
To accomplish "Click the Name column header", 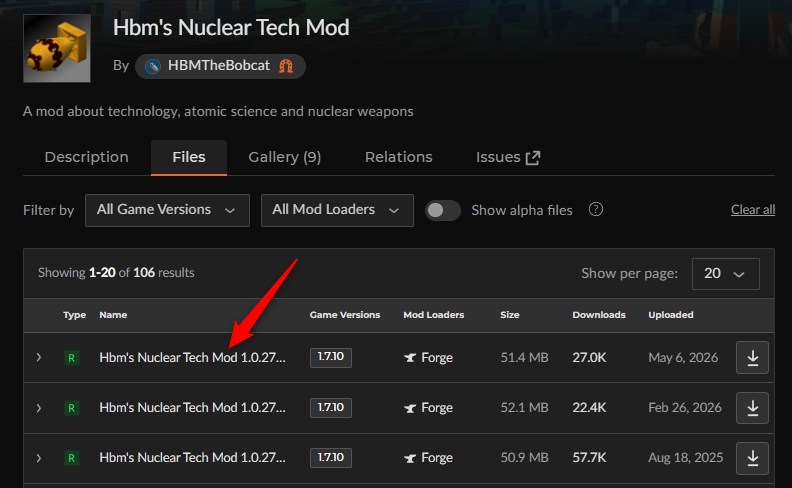I will [113, 315].
